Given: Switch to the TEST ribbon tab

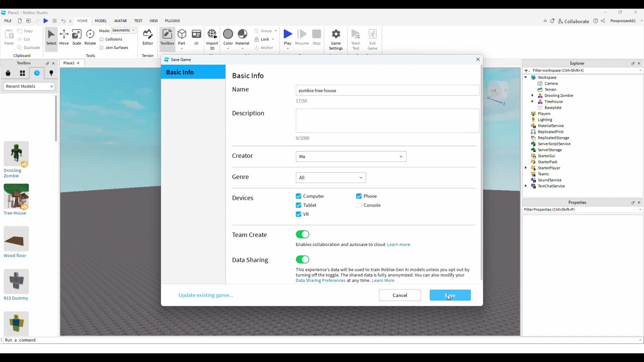Looking at the screenshot, I should (x=138, y=21).
